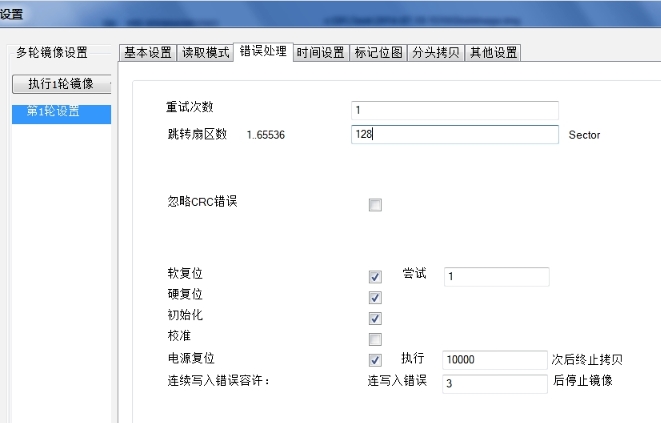Click the 连写入错误 field showing 3

[x=493, y=384]
